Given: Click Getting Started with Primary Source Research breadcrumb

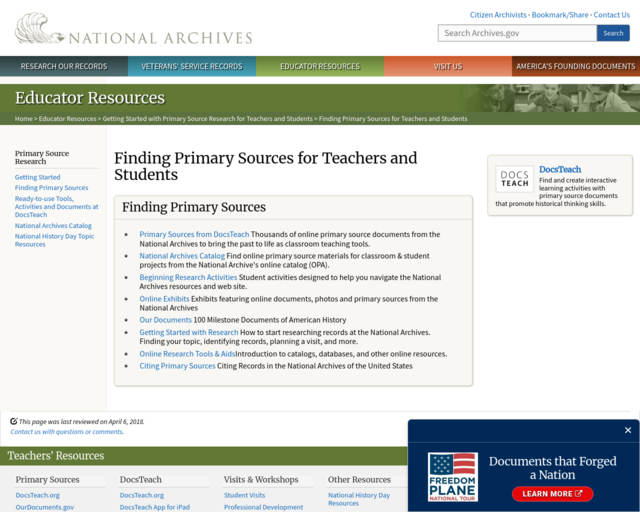Looking at the screenshot, I should (207, 119).
